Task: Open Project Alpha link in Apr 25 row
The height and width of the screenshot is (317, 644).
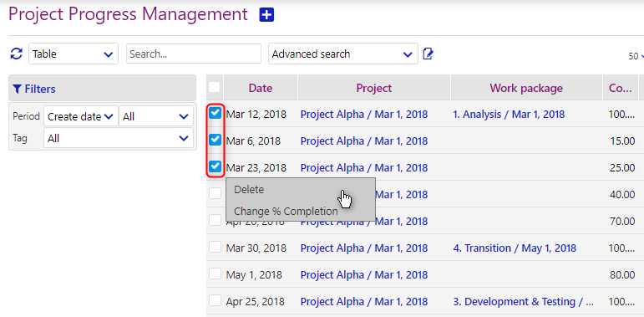Action: click(x=364, y=301)
